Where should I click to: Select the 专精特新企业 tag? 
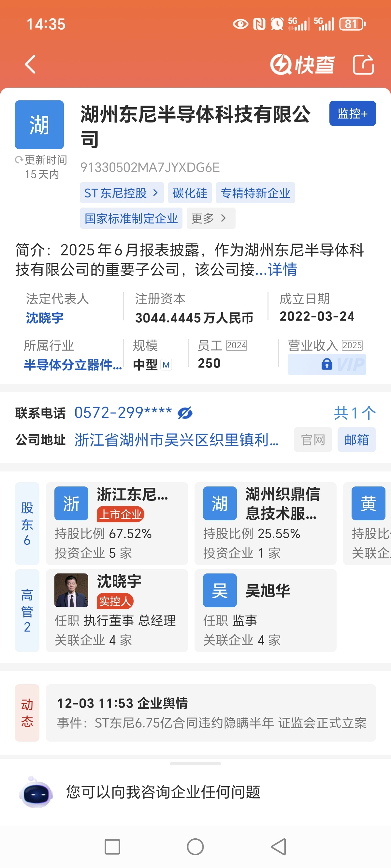(x=255, y=193)
